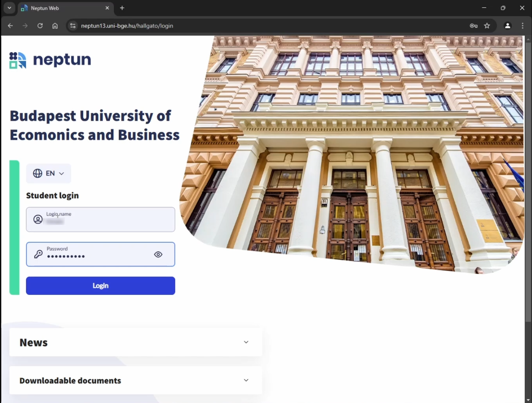Select the Neptun Web tab

60,8
